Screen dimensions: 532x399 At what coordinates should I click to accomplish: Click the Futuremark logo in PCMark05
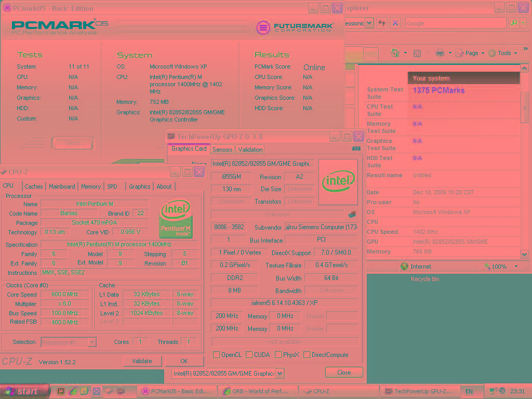(x=295, y=27)
